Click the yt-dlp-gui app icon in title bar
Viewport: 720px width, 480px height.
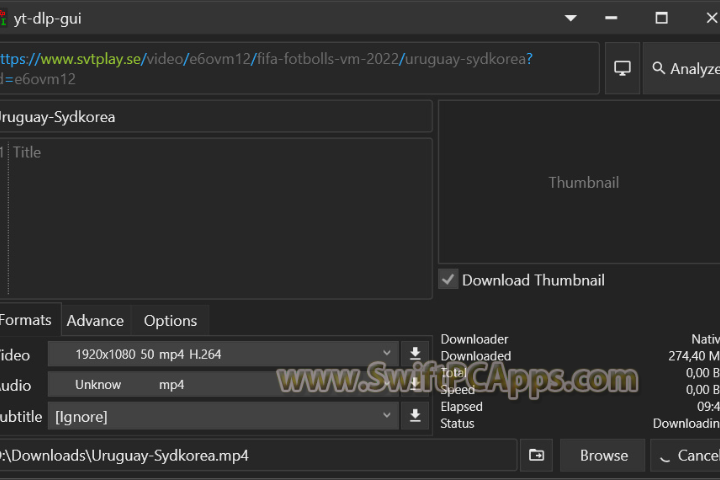pyautogui.click(x=2, y=18)
